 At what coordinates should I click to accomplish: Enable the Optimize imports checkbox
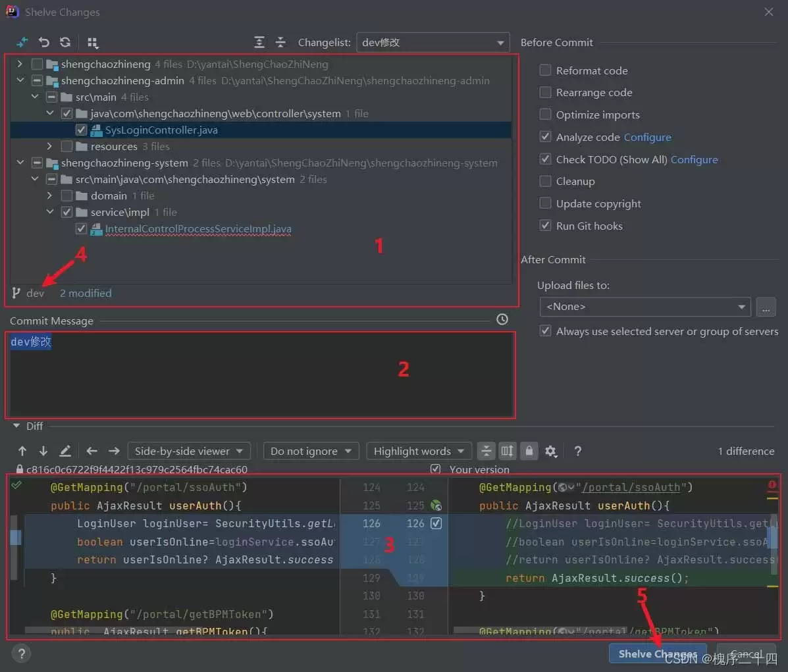[x=545, y=115]
